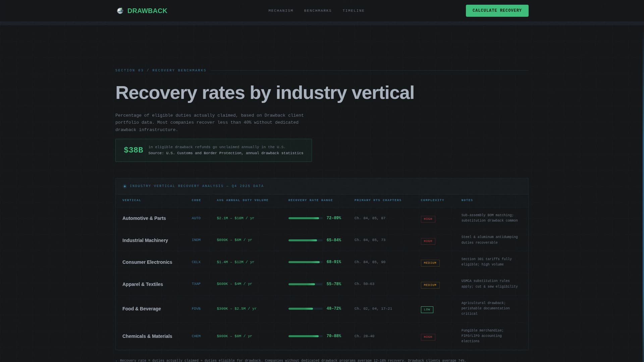The height and width of the screenshot is (362, 644).
Task: Click the Ch. 84, 85, 73 cell
Action: tap(370, 240)
